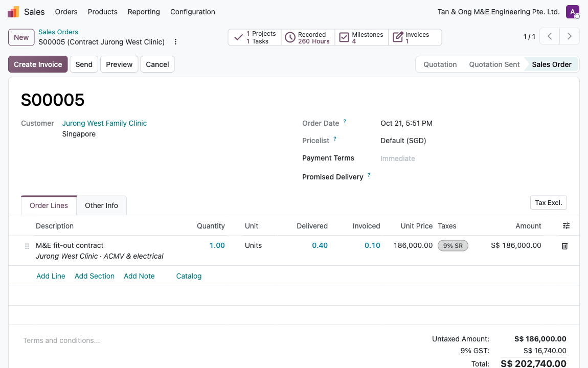The height and width of the screenshot is (368, 588).
Task: Click the Preview button
Action: pyautogui.click(x=119, y=64)
